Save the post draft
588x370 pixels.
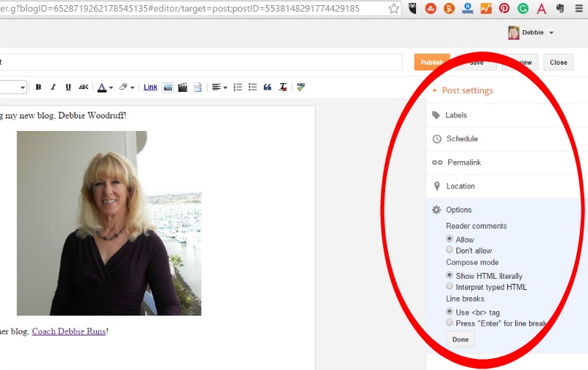tap(476, 63)
